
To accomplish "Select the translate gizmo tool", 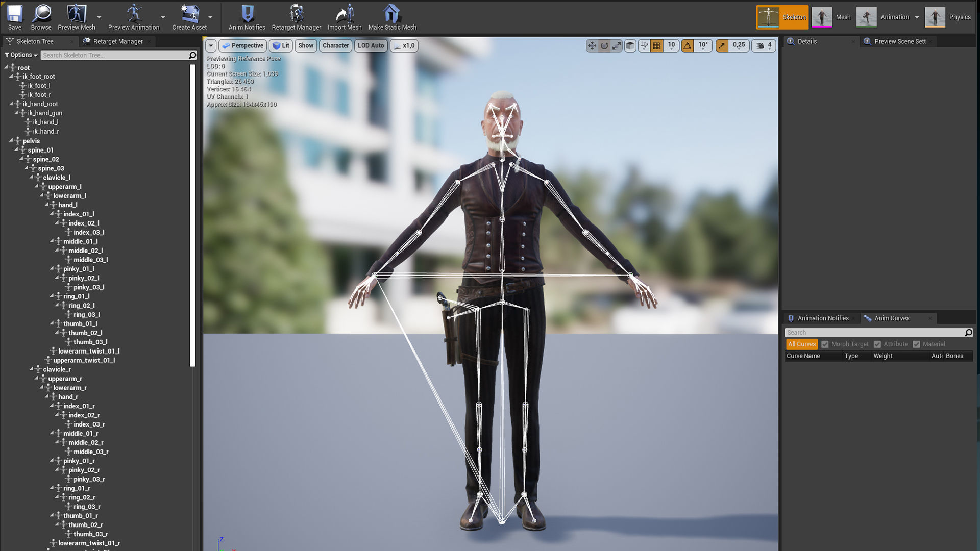I will click(592, 46).
